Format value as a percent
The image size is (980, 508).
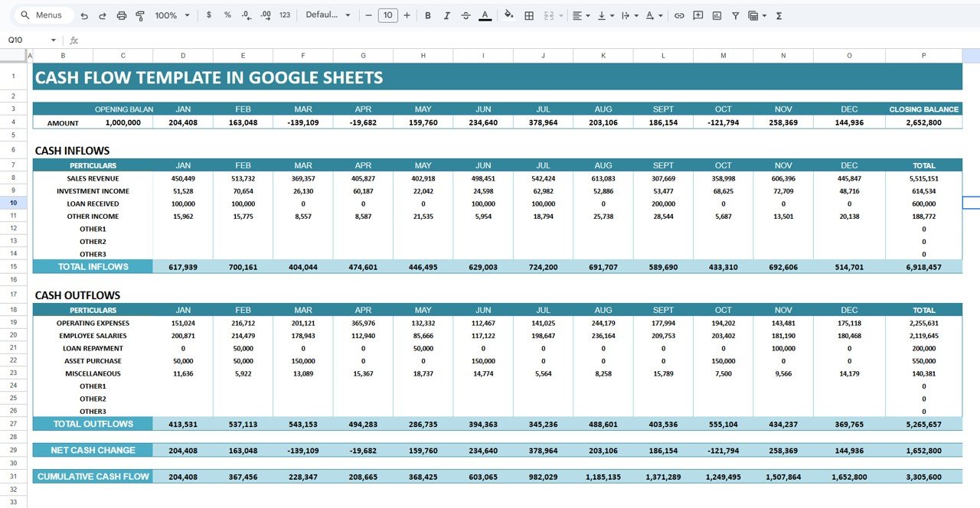pos(227,15)
